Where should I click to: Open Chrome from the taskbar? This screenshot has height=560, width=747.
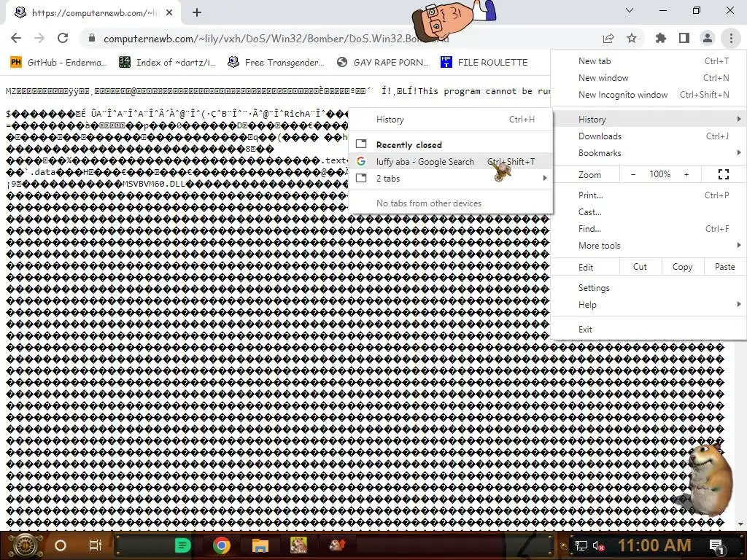222,545
